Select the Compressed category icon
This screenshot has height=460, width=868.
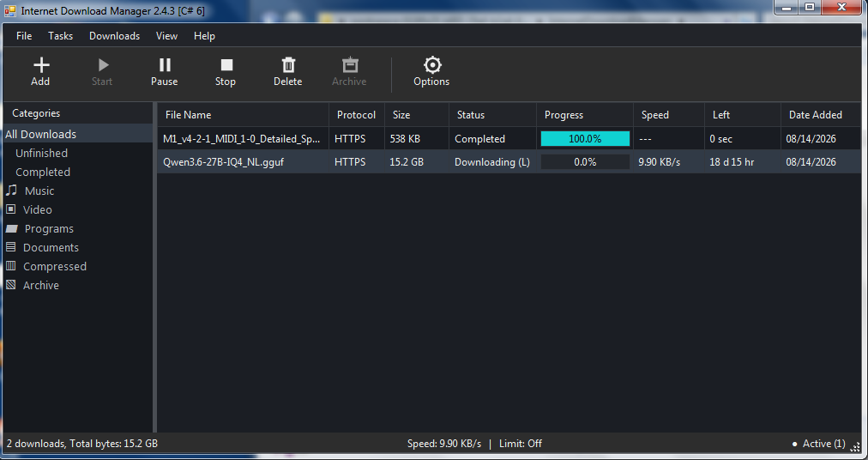(x=10, y=266)
